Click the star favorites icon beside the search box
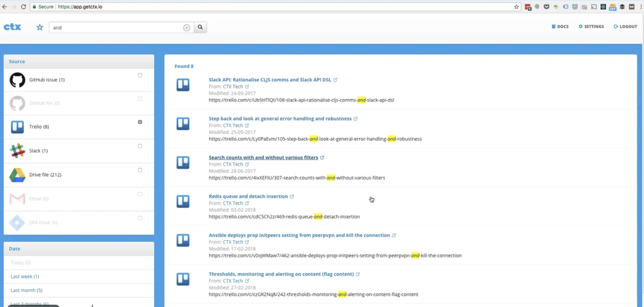 tap(39, 28)
